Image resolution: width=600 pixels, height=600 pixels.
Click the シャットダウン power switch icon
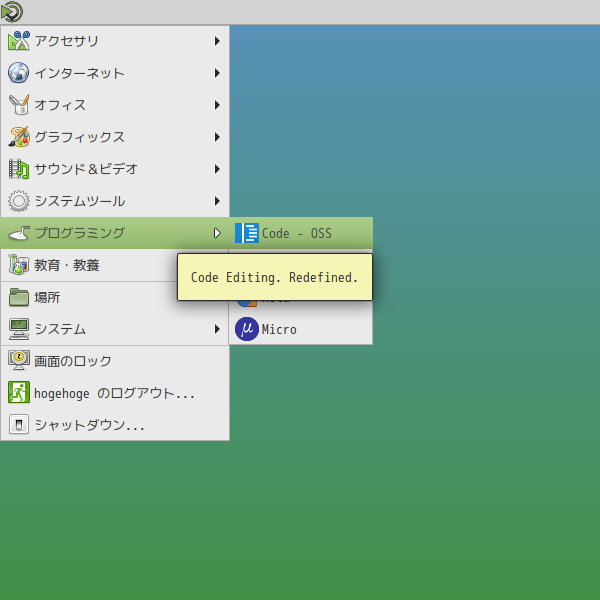coord(19,424)
